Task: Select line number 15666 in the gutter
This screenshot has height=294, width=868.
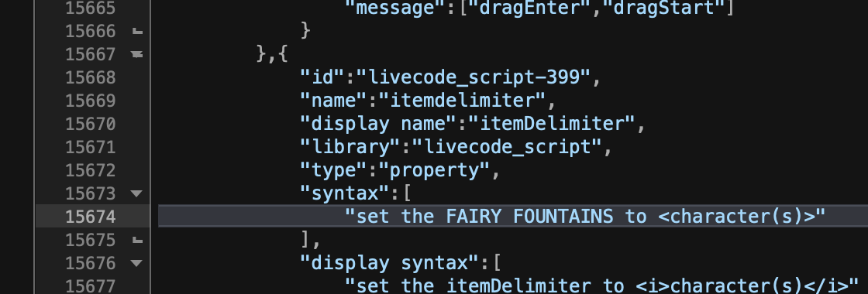Action: click(x=90, y=31)
